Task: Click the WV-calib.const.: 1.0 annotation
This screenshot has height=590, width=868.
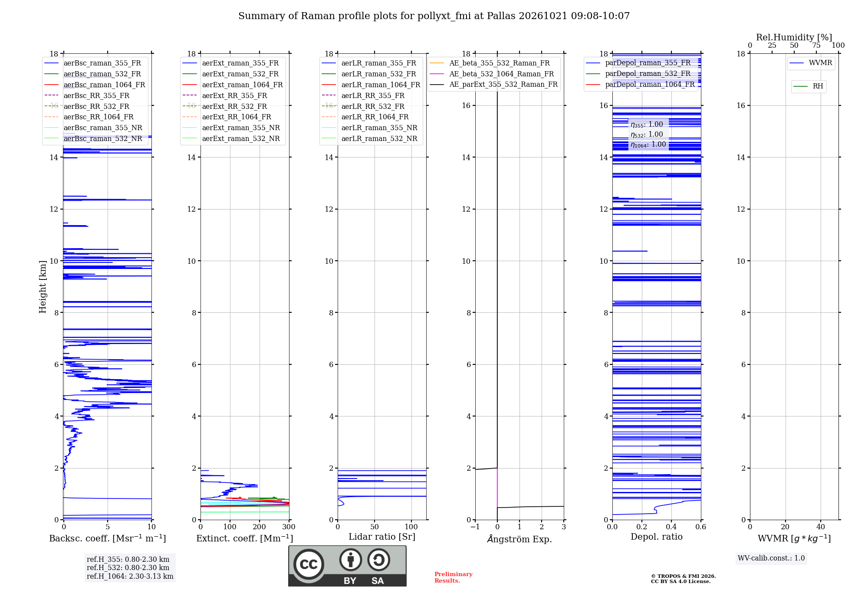Action: pyautogui.click(x=771, y=558)
